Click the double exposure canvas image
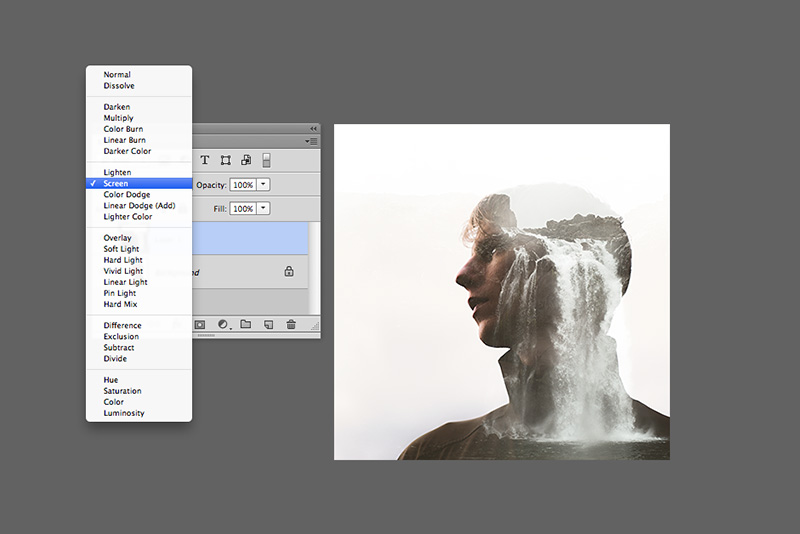 click(x=502, y=292)
